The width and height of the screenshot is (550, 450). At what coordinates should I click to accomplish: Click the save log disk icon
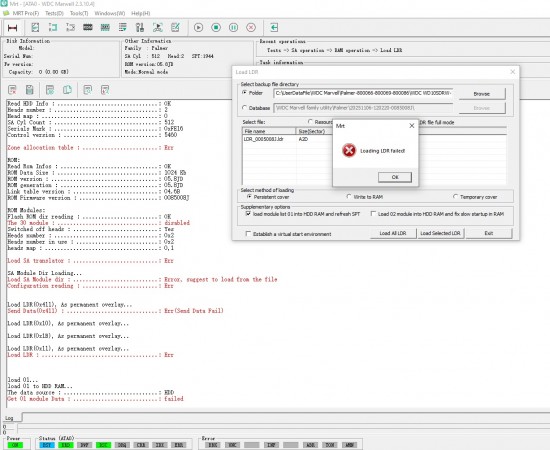(x=29, y=90)
